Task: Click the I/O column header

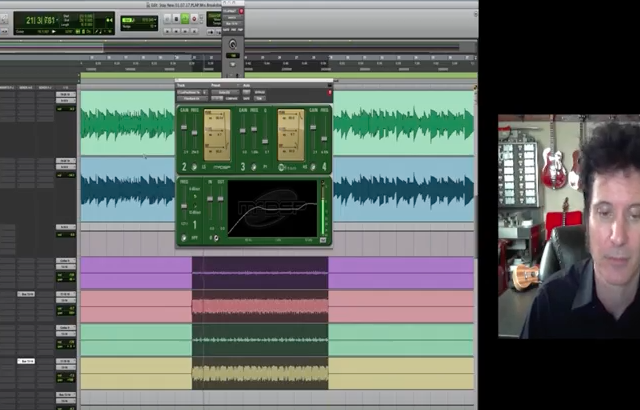Action: coord(66,87)
